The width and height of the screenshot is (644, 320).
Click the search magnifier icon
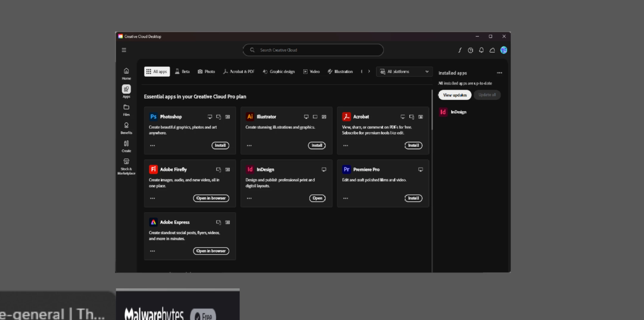(x=252, y=50)
